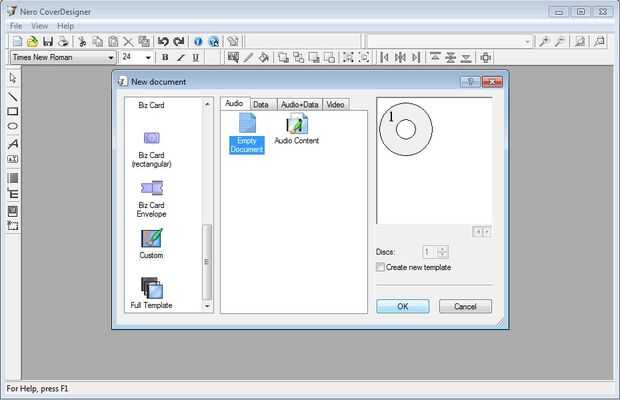The height and width of the screenshot is (400, 620).
Task: Click the align top edges icon
Action: (x=435, y=58)
